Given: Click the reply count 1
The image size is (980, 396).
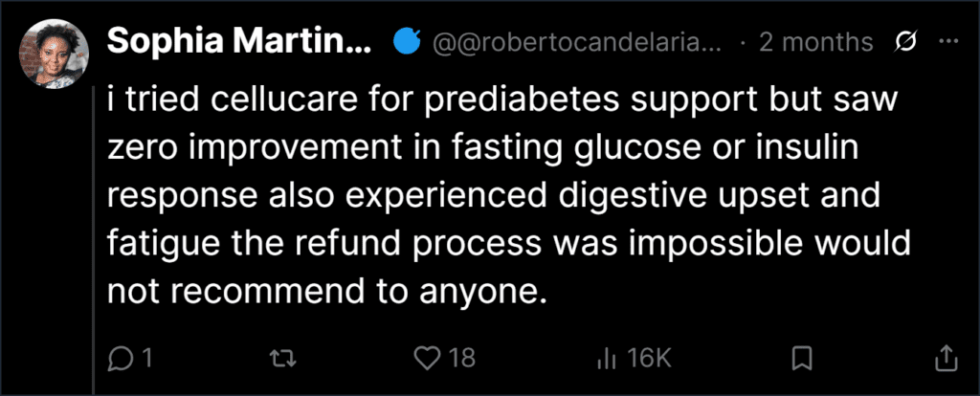Looking at the screenshot, I should pos(146,359).
